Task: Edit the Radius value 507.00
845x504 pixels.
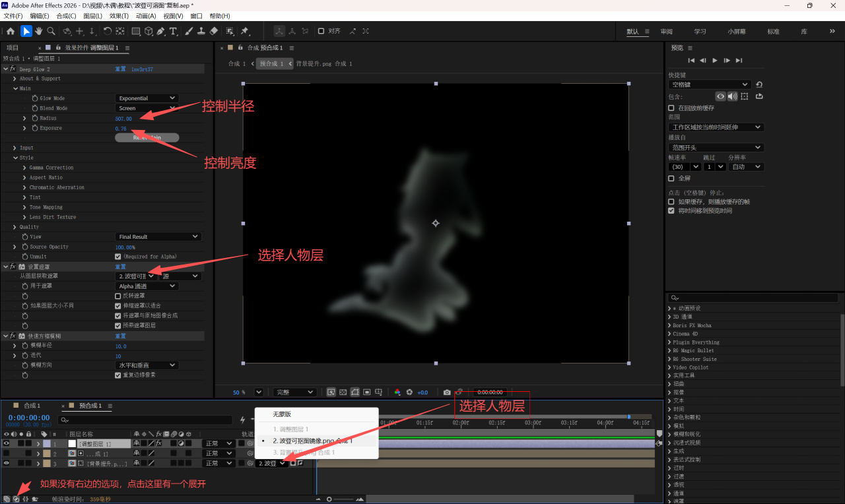Action: 123,118
